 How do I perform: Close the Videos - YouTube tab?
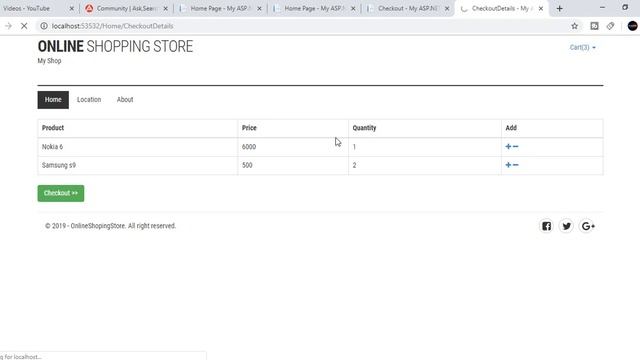coord(72,9)
